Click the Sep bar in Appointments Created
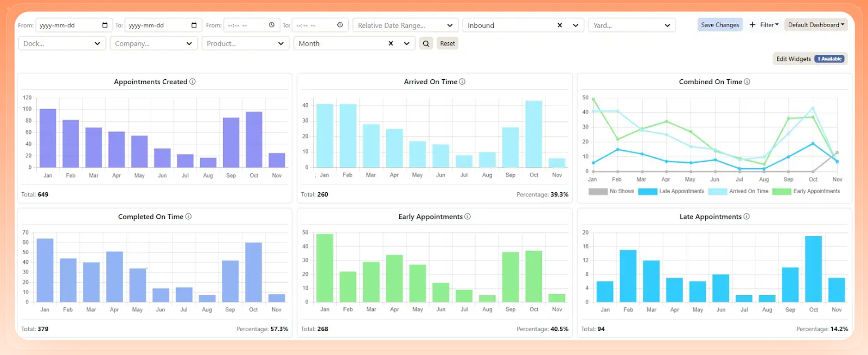Image resolution: width=868 pixels, height=355 pixels. 231,142
